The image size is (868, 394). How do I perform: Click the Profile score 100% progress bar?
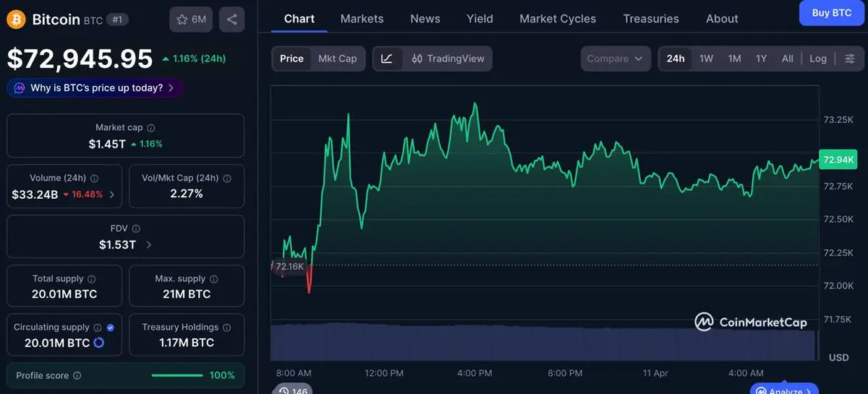pyautogui.click(x=177, y=376)
